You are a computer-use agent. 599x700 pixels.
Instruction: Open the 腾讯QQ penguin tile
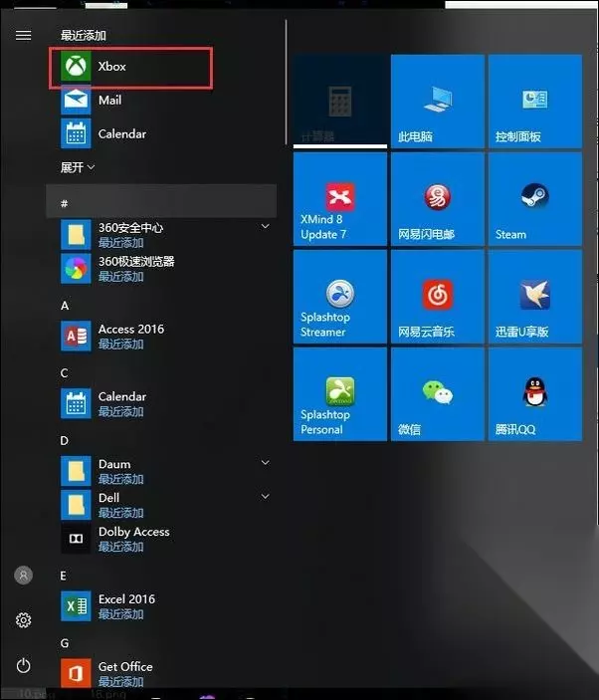click(x=534, y=394)
